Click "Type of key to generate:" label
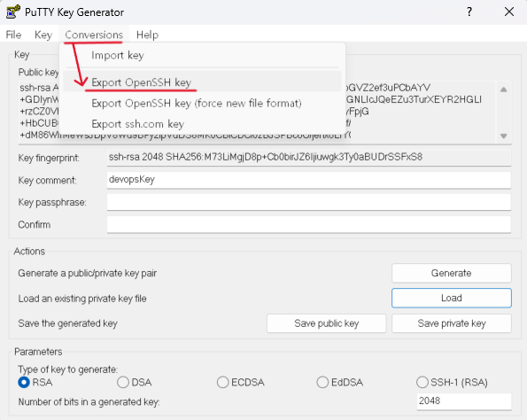527x420 pixels. tap(68, 369)
